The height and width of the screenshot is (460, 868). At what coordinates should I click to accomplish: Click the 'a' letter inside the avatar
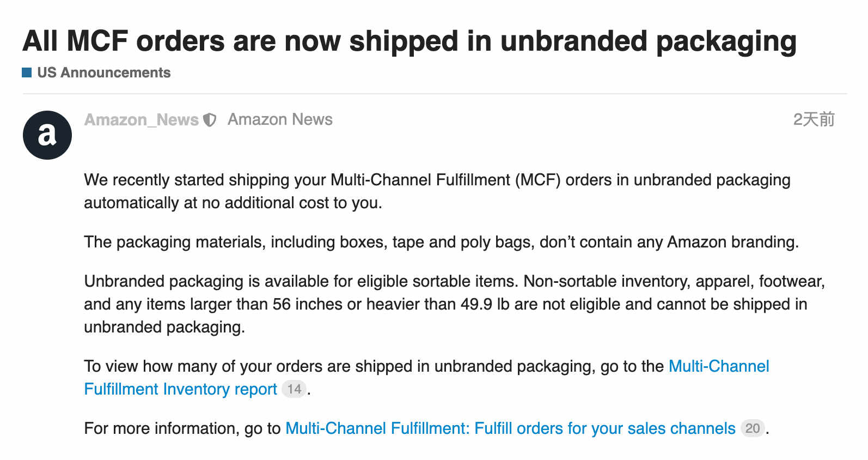point(47,134)
